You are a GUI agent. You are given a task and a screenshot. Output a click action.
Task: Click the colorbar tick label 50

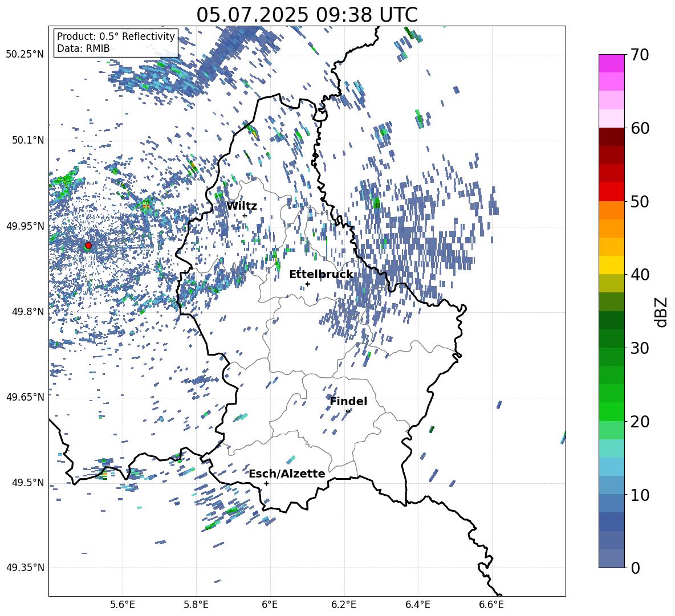(640, 202)
